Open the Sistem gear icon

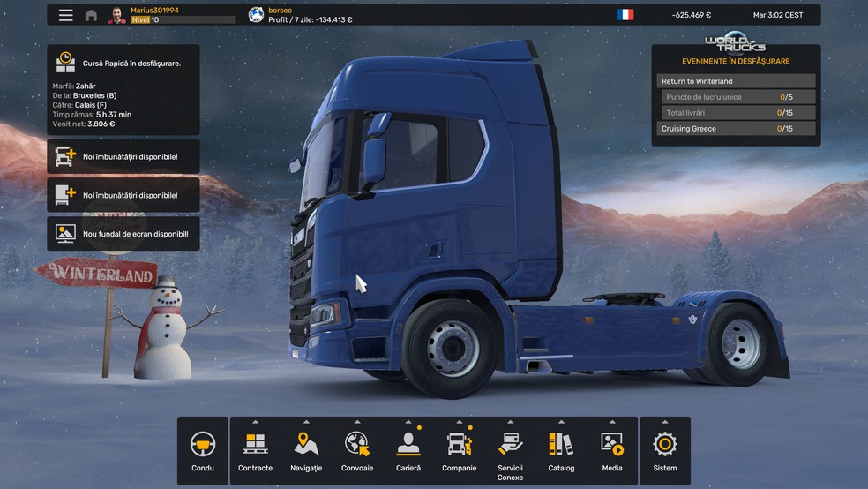(x=664, y=445)
